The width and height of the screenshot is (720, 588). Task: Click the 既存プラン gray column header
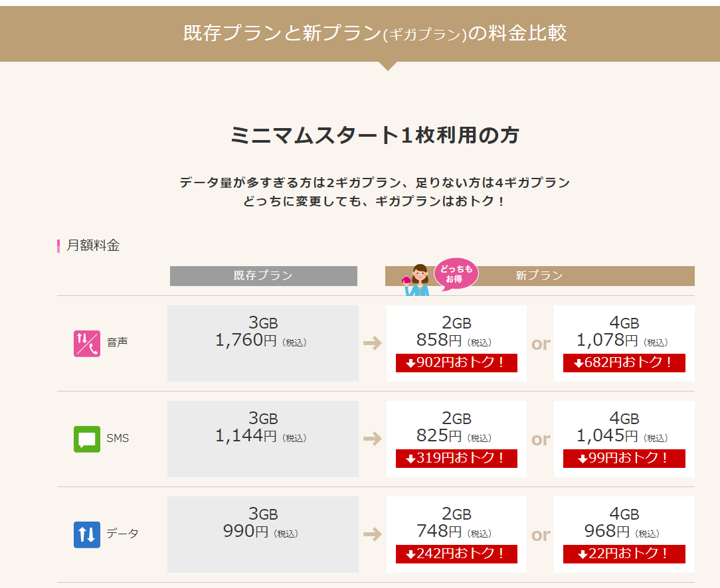click(263, 275)
